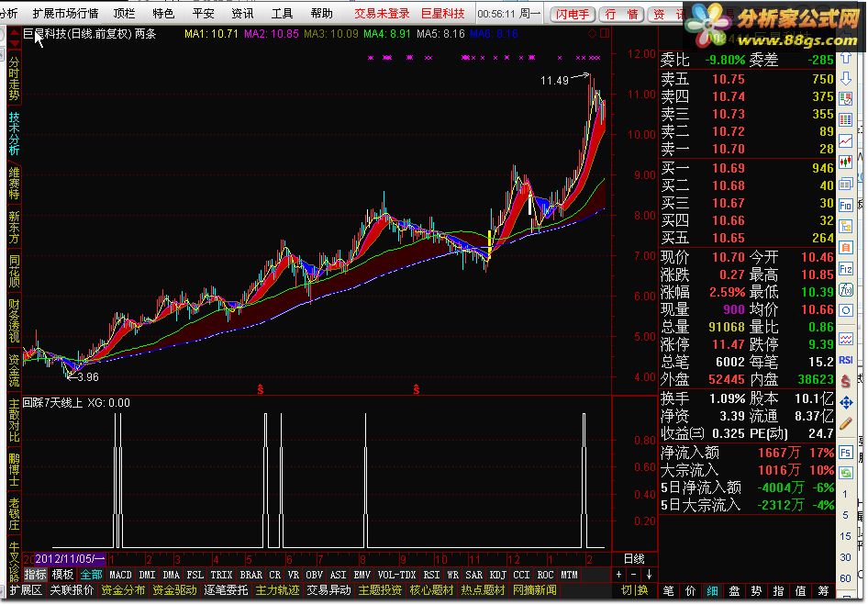Image resolution: width=868 pixels, height=605 pixels.
Task: Open the 资讯 menu
Action: [242, 13]
